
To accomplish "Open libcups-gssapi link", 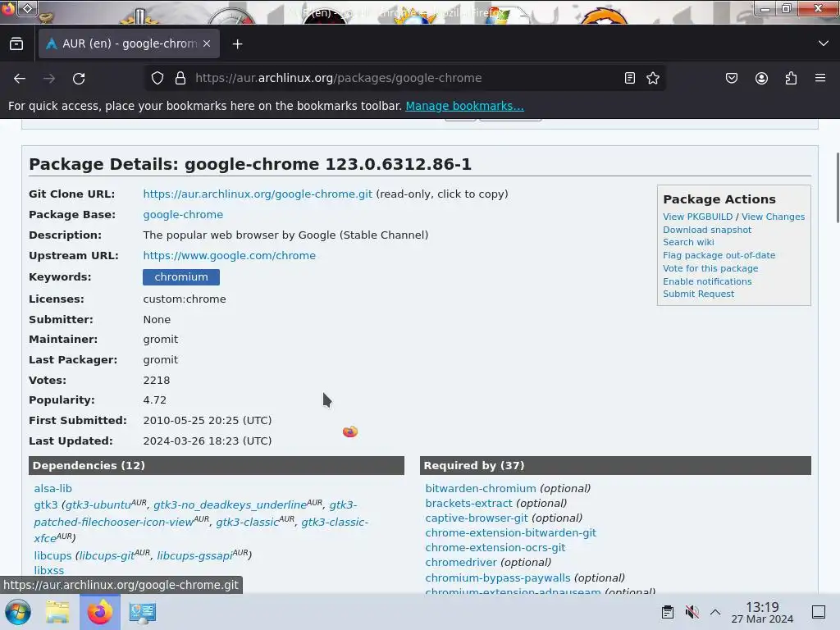I will [194, 555].
